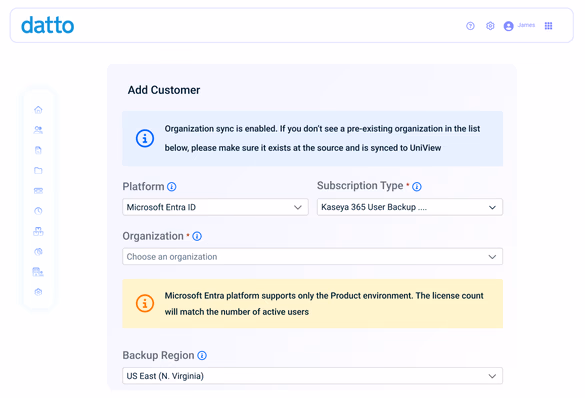Open the settings gear in header
Image resolution: width=585 pixels, height=398 pixels.
[x=490, y=26]
